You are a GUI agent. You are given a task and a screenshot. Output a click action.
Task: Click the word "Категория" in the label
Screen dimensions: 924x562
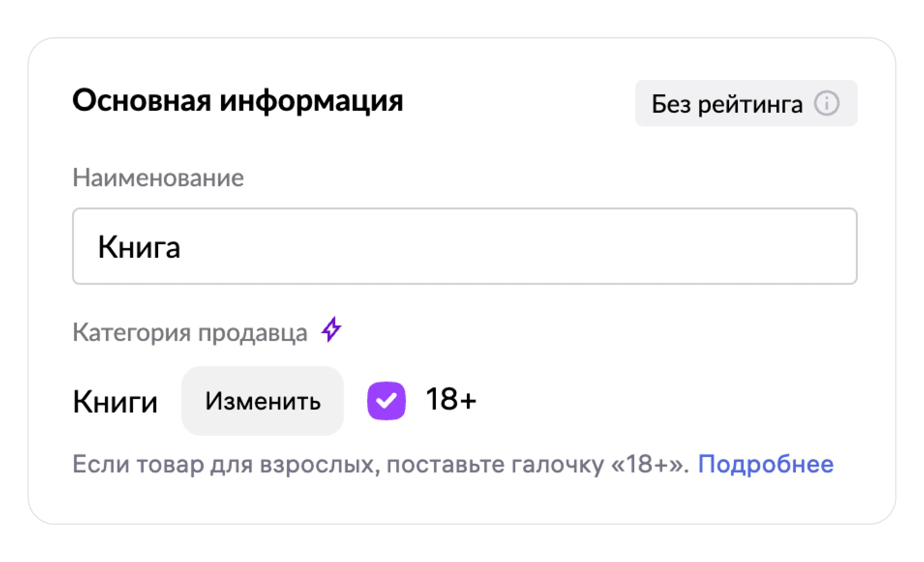click(132, 333)
